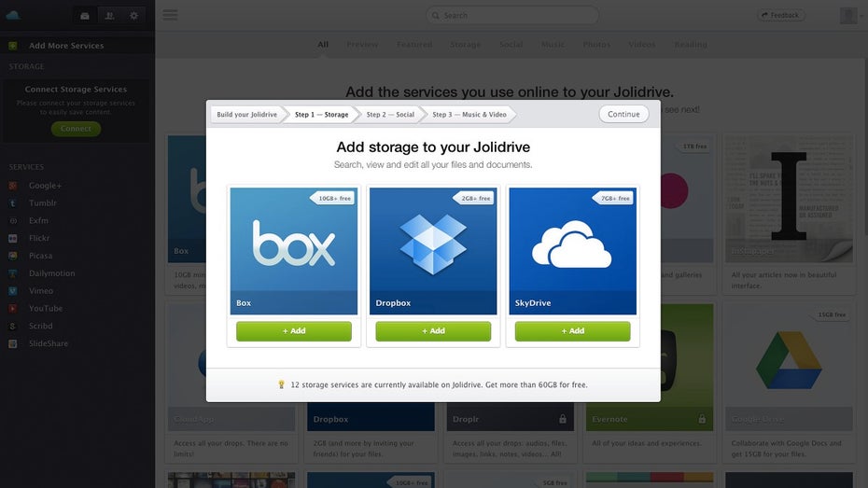
Task: Click the Tumblr icon in sidebar
Action: point(13,203)
